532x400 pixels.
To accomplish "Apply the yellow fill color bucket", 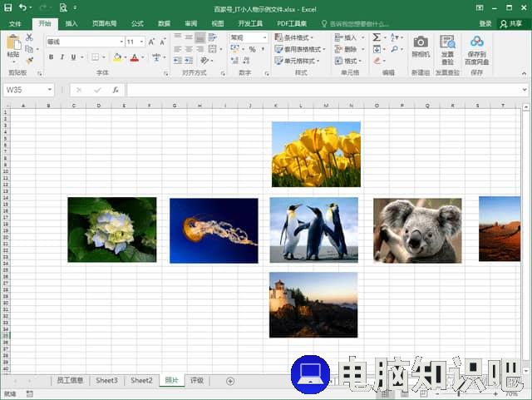I will pos(117,57).
